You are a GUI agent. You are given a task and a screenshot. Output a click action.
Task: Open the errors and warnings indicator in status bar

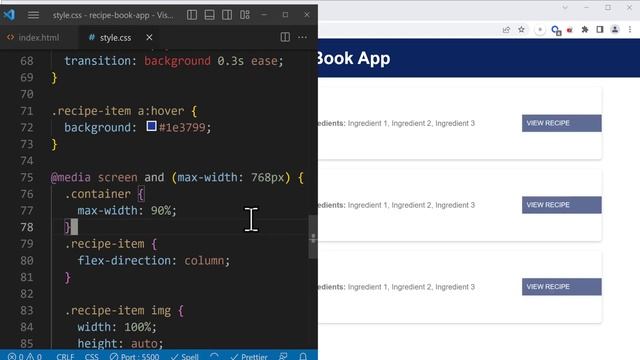coord(24,356)
